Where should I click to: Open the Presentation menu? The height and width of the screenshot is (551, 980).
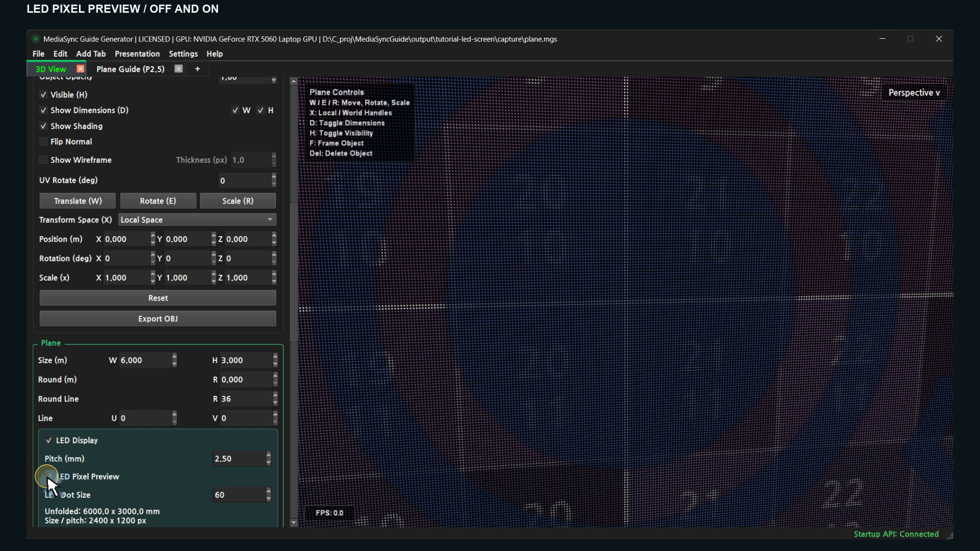click(x=137, y=54)
